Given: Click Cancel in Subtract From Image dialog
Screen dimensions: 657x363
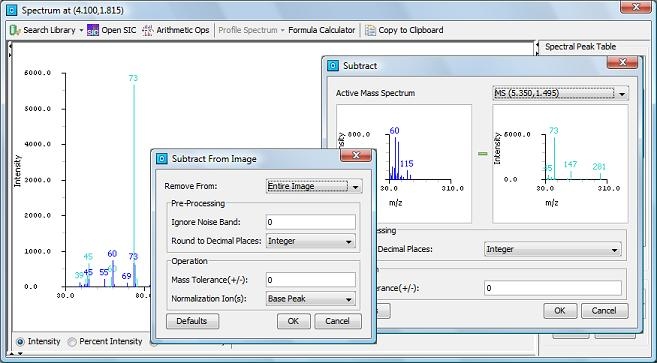Looking at the screenshot, I should tap(337, 321).
